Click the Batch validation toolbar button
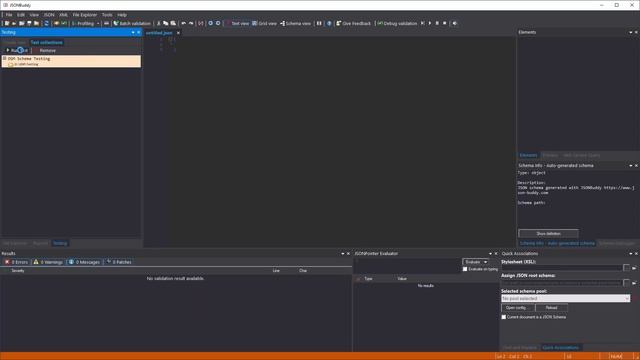Viewport: 640px width, 360px height. click(132, 23)
